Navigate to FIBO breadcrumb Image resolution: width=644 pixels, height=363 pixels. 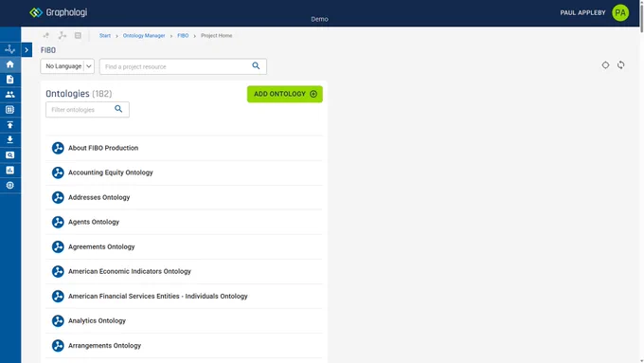coord(183,36)
